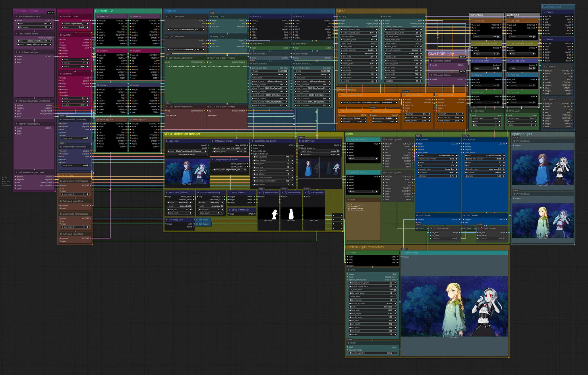Open SAMLoader model_name sam_vit_h dropdown

click(x=230, y=148)
